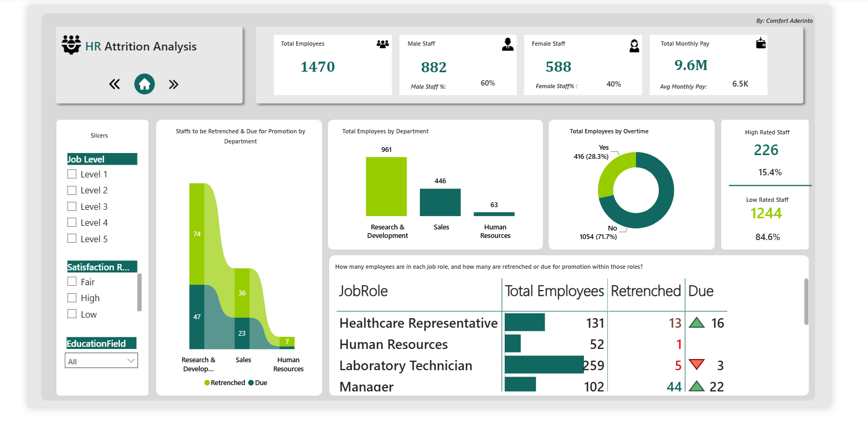Select the High satisfaction rating checkbox

(72, 297)
